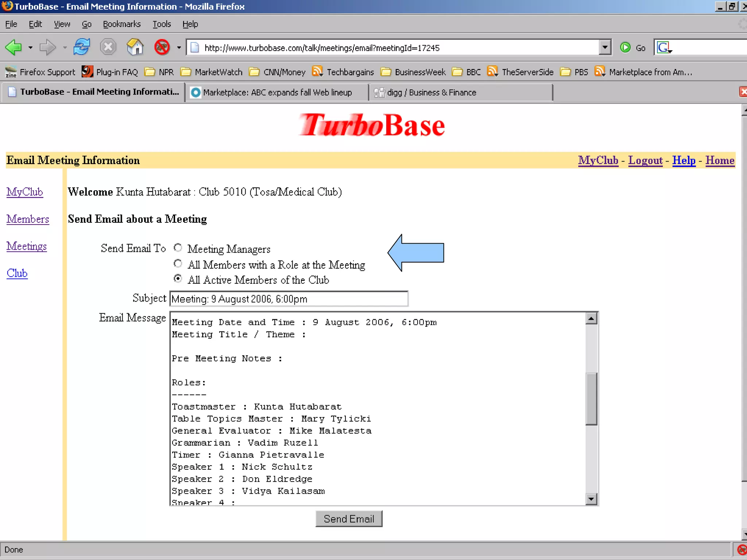Click the red blocked-content toolbar icon
This screenshot has height=560, width=747.
pyautogui.click(x=162, y=47)
